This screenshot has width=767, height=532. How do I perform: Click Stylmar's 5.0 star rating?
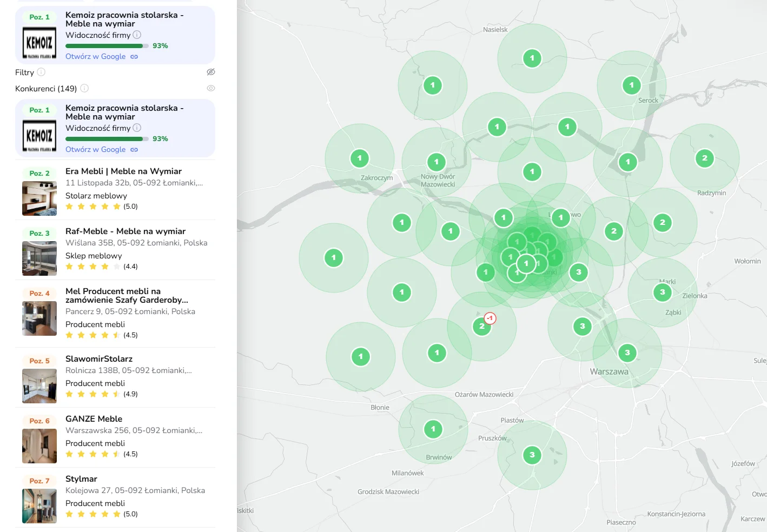click(x=102, y=514)
